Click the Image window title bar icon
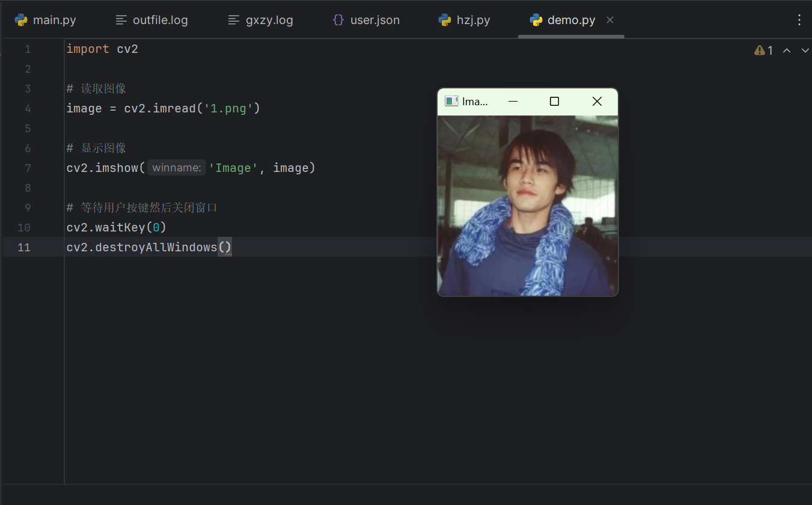The height and width of the screenshot is (505, 812). coord(451,101)
